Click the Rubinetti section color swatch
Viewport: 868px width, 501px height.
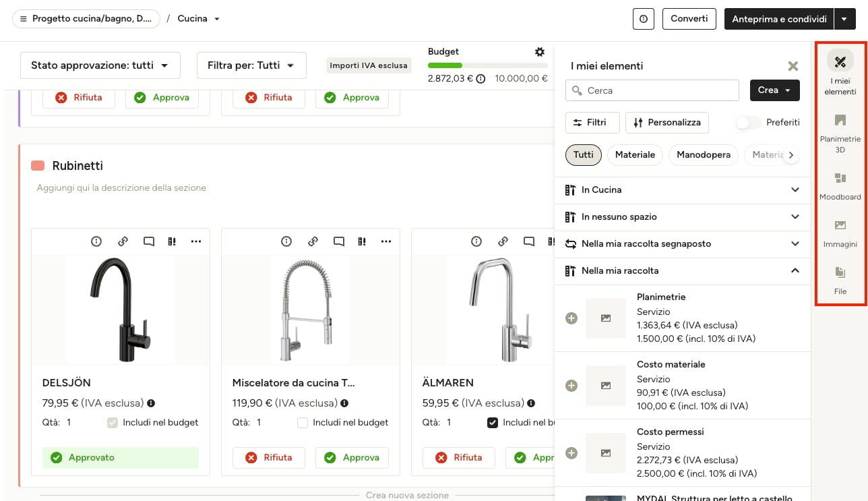38,166
